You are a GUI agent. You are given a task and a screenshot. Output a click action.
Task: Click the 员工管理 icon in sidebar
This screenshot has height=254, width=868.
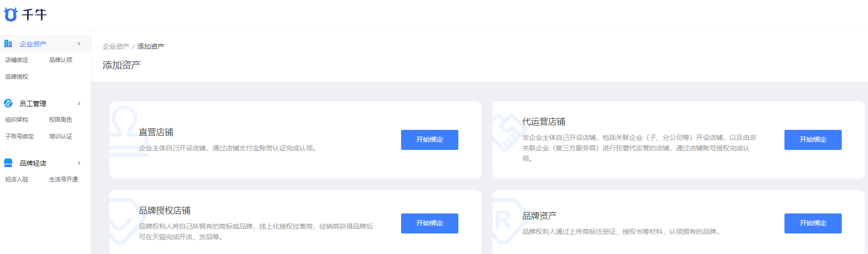[x=8, y=103]
